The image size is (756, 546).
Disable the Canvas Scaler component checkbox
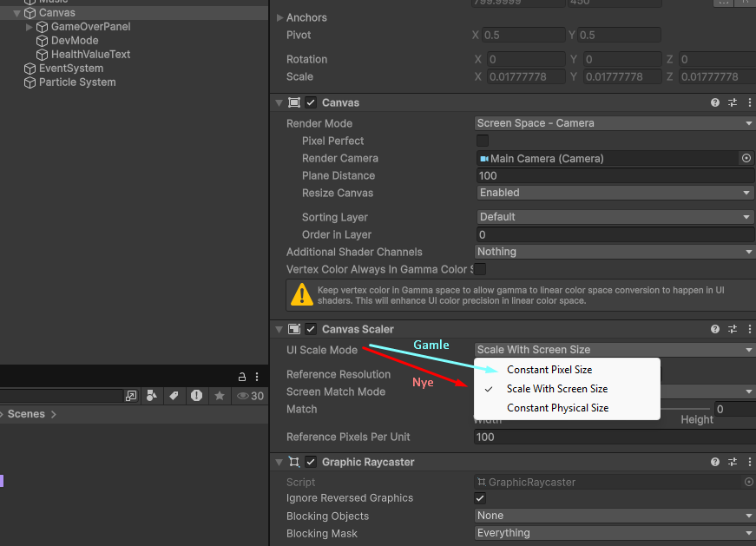(311, 329)
